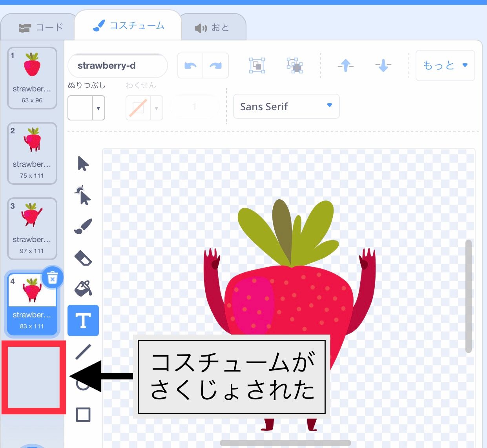Open the わくせん outline color dropdown

click(x=144, y=108)
